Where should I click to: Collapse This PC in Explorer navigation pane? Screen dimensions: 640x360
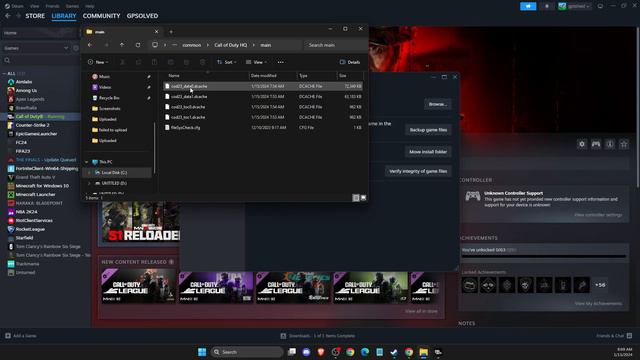[x=87, y=162]
